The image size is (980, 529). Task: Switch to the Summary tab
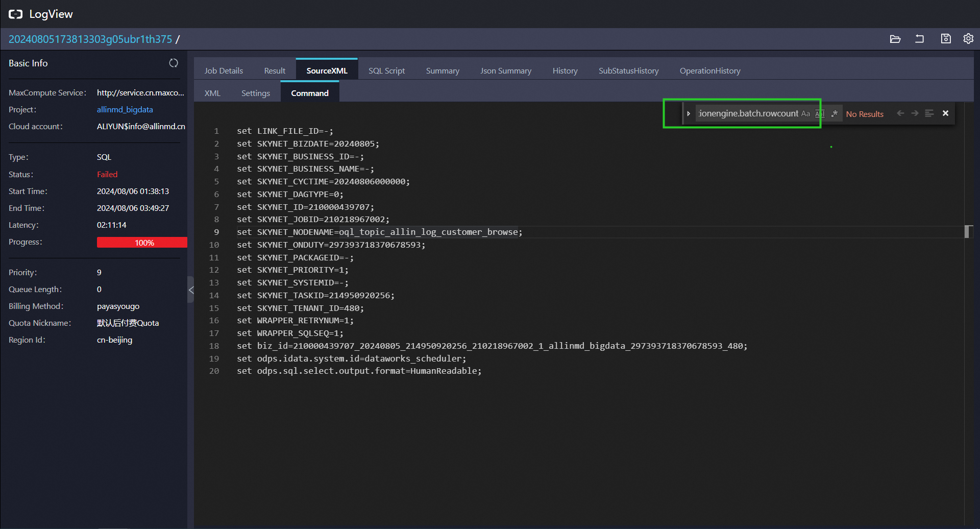(443, 70)
